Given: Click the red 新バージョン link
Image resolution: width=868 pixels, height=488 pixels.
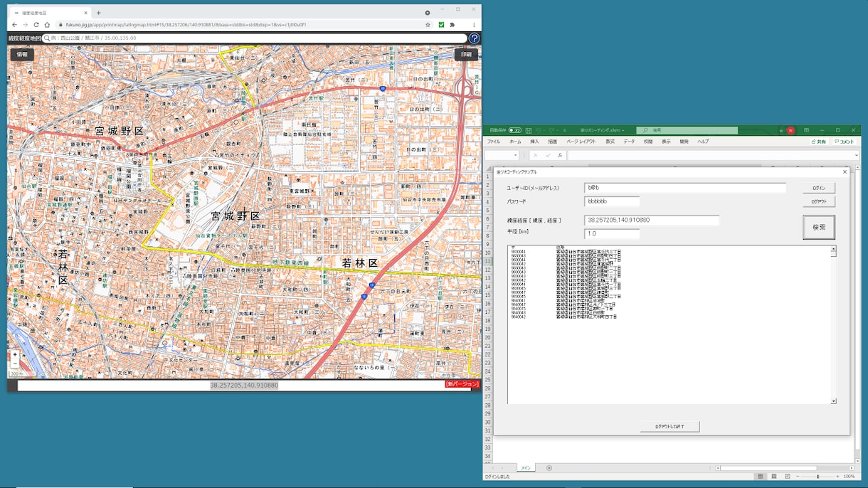Looking at the screenshot, I should (x=462, y=384).
